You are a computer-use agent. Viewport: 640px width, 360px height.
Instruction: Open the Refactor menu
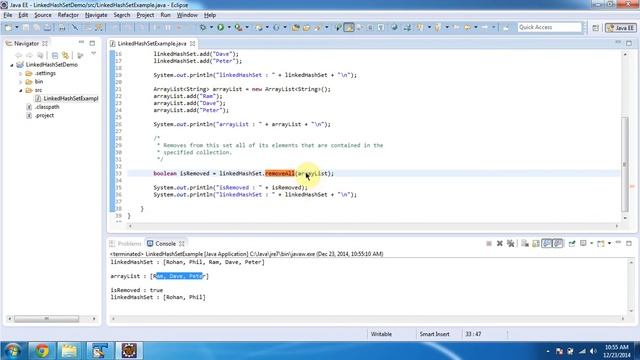click(x=68, y=15)
